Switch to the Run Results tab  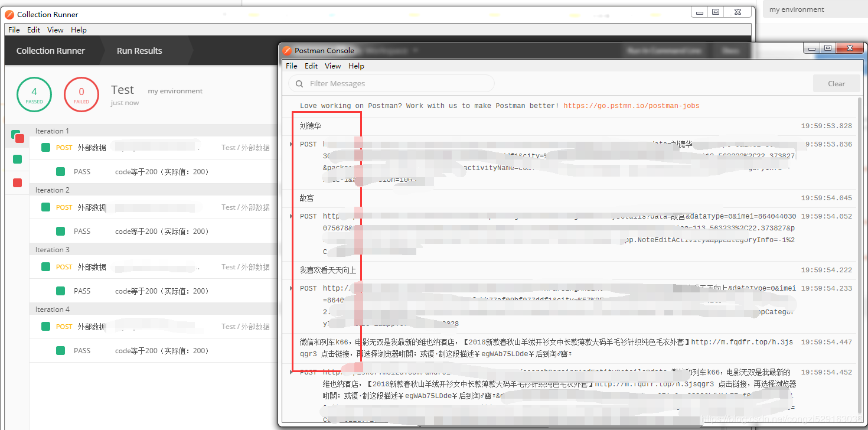point(139,51)
